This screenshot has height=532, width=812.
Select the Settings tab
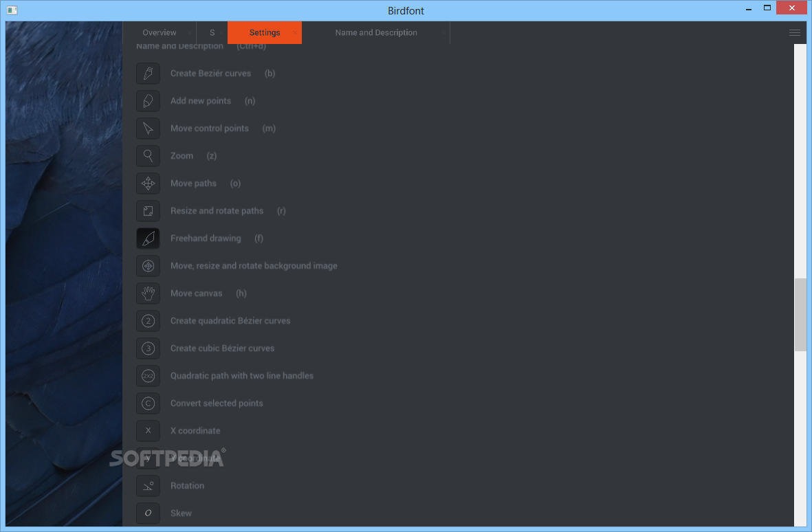(x=265, y=32)
